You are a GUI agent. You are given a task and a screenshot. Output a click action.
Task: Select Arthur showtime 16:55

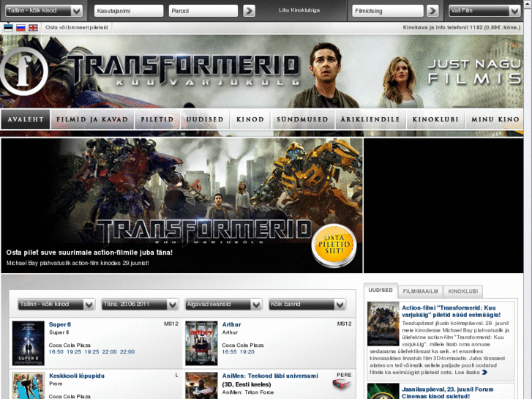(x=229, y=352)
